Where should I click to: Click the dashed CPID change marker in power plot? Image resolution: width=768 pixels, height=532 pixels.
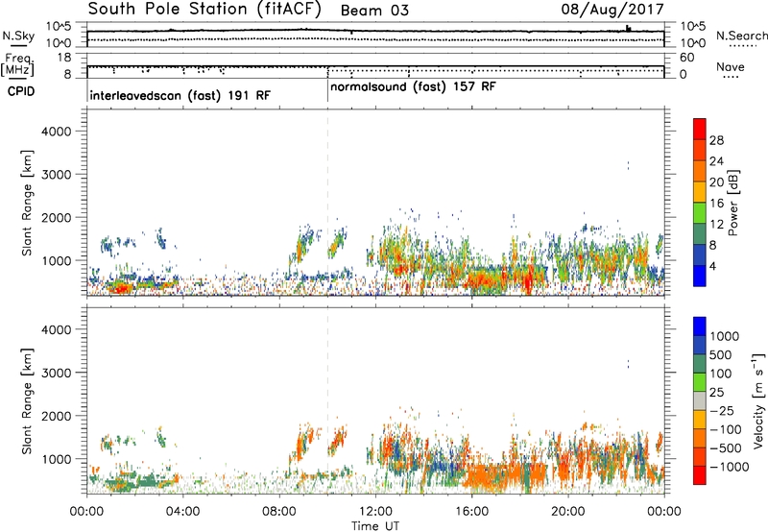pos(327,203)
